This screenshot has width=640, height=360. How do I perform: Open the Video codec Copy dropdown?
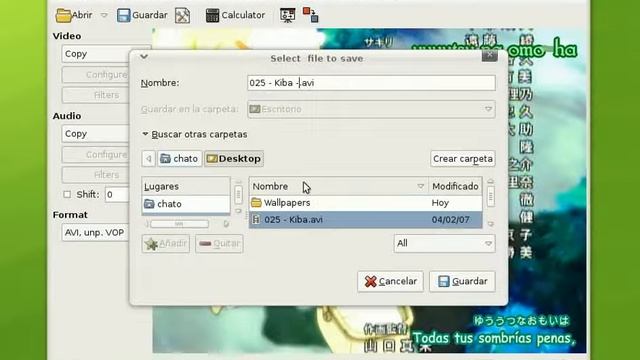click(96, 54)
